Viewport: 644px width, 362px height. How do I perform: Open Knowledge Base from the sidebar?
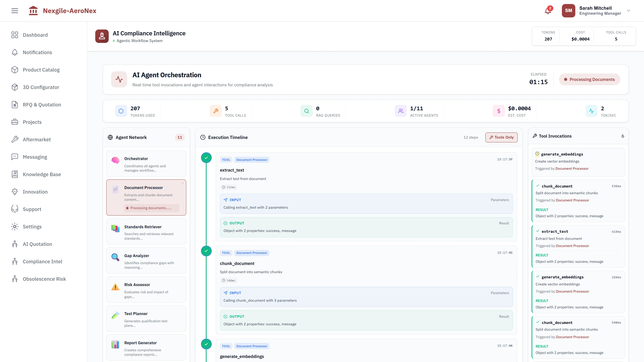[41, 174]
